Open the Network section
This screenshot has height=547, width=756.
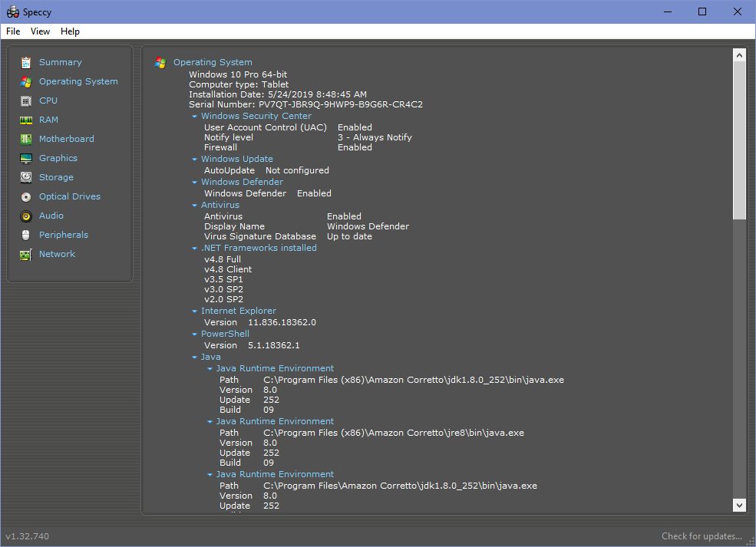pos(57,254)
